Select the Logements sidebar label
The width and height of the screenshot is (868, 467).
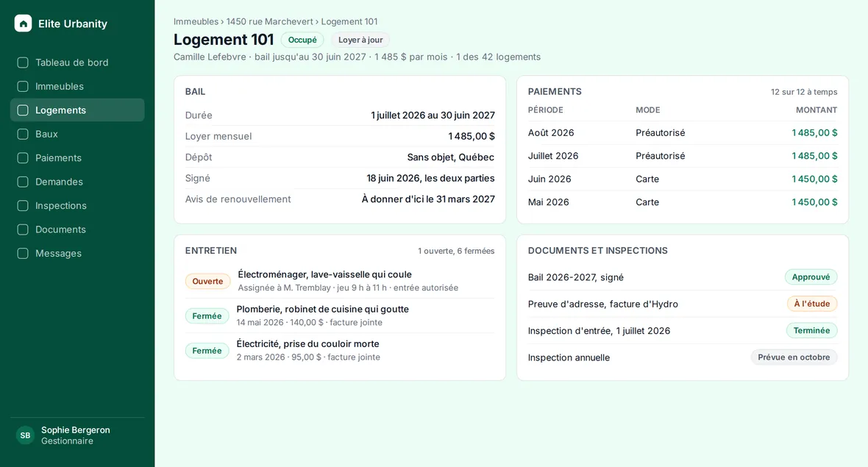pos(60,110)
